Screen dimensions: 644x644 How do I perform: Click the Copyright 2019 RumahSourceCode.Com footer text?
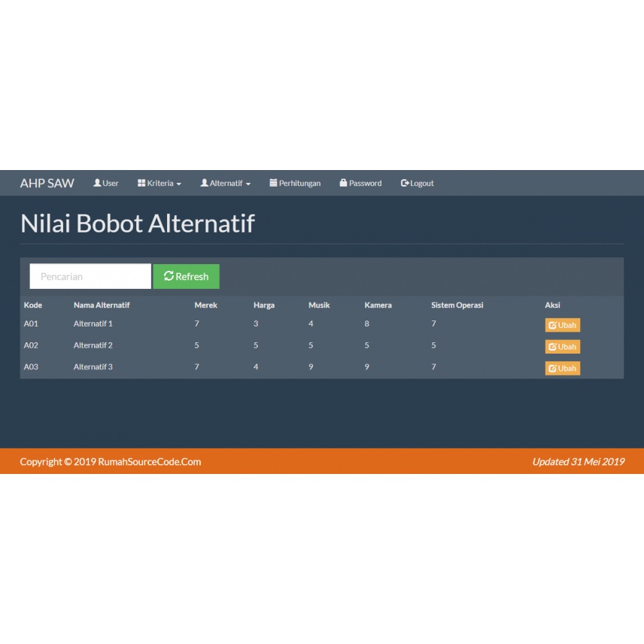click(x=111, y=462)
